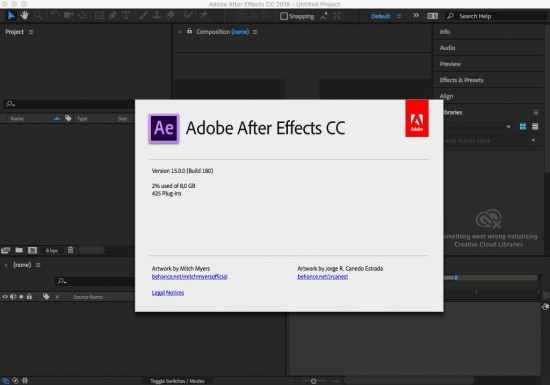Screen dimensions: 550x385
Task: Open the Info panel
Action: [445, 32]
